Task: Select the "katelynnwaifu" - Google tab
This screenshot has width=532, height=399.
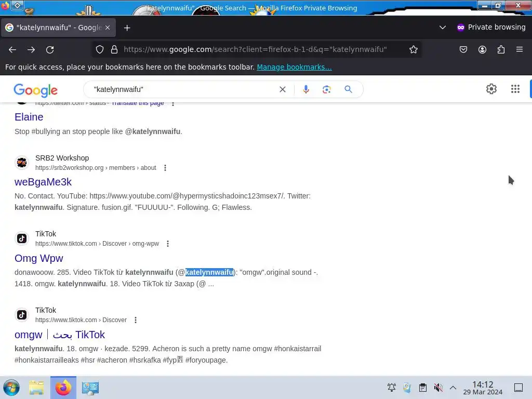Action: (58, 28)
